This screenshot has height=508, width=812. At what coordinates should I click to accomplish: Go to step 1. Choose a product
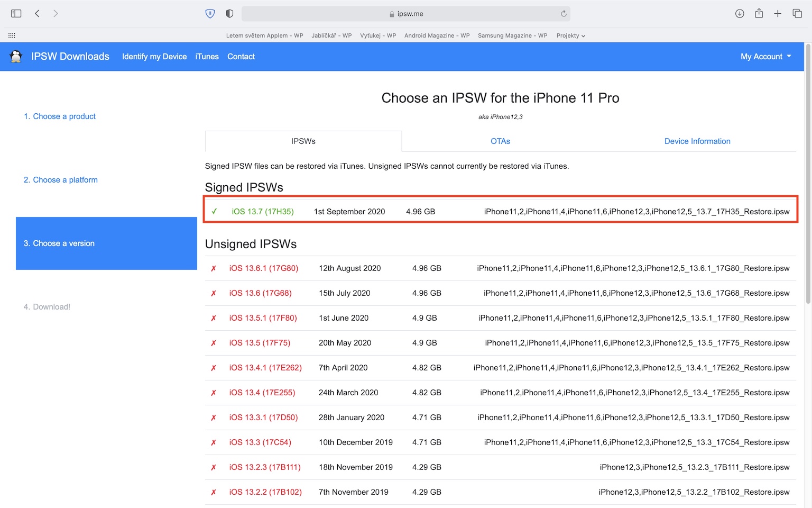point(60,116)
